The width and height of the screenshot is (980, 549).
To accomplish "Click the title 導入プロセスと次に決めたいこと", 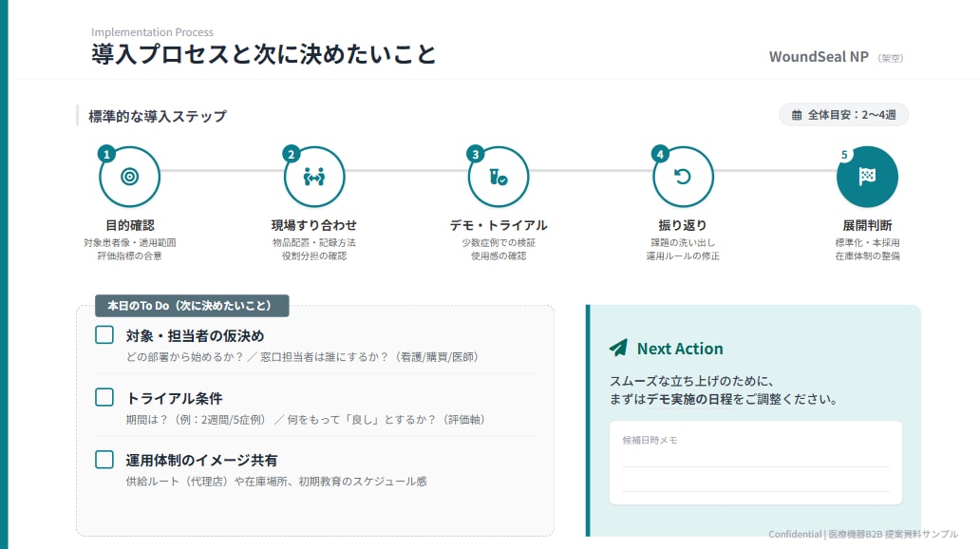I will tap(263, 54).
